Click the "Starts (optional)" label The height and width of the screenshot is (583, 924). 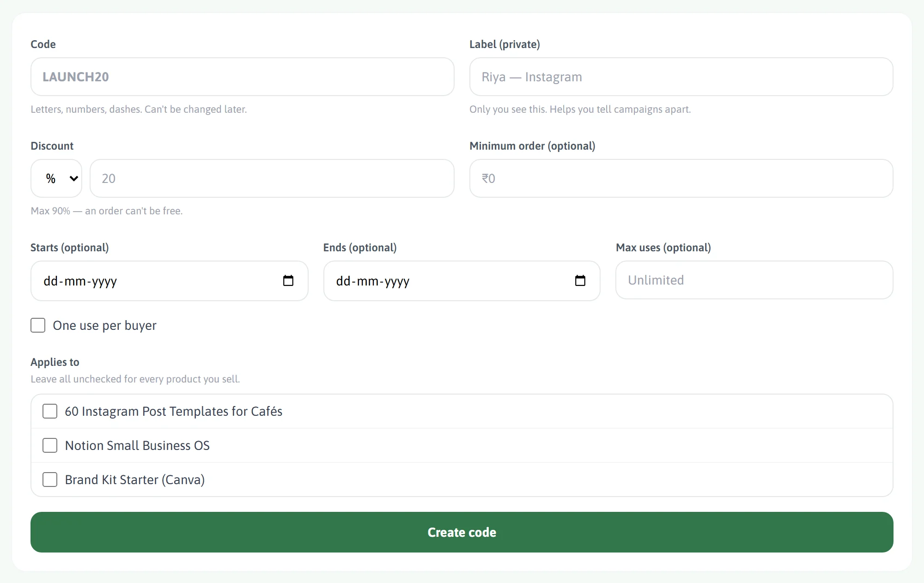[x=70, y=248]
